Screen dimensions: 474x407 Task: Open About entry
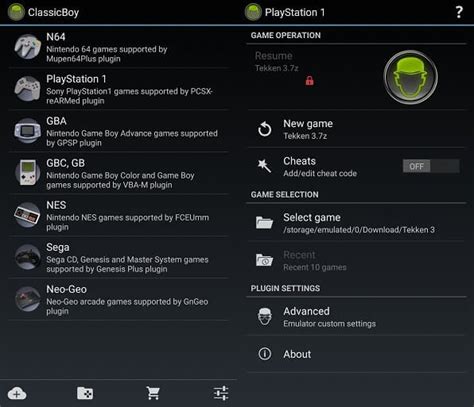356,354
